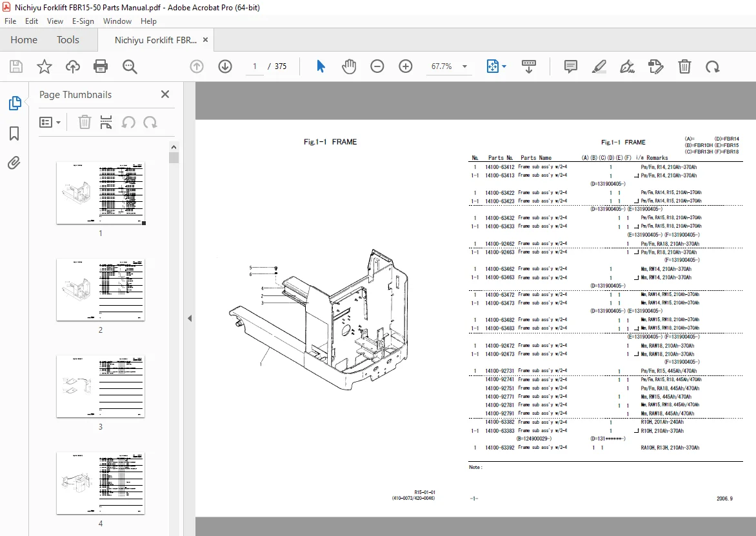The height and width of the screenshot is (536, 756).
Task: Click part number 14100-63392 in table
Action: (x=499, y=447)
